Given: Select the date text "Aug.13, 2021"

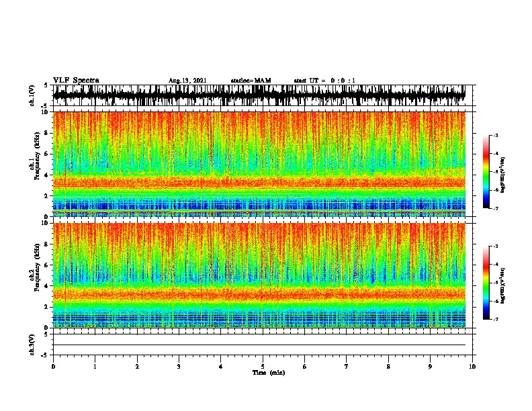Looking at the screenshot, I should click(187, 81).
